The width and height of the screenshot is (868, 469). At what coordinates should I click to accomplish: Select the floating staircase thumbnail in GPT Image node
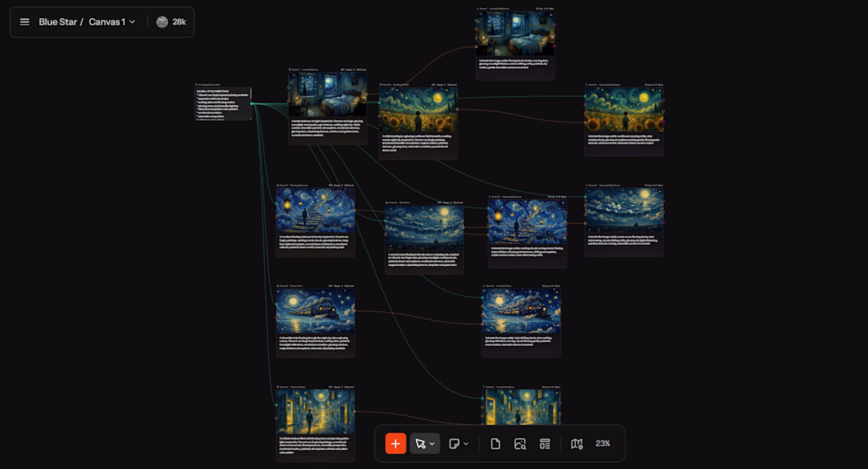316,210
